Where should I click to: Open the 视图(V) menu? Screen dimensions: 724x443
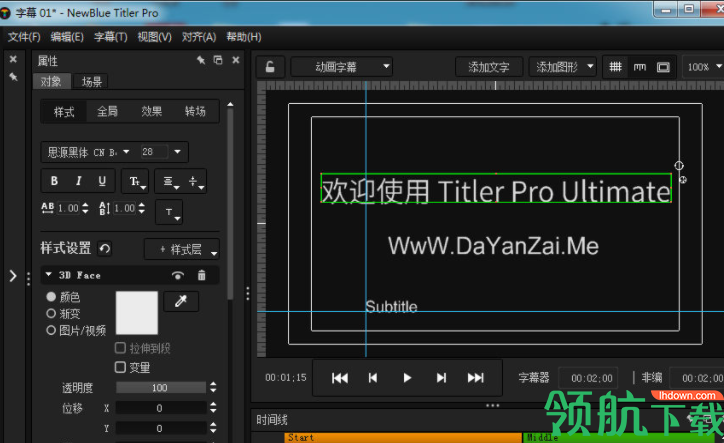pos(155,37)
